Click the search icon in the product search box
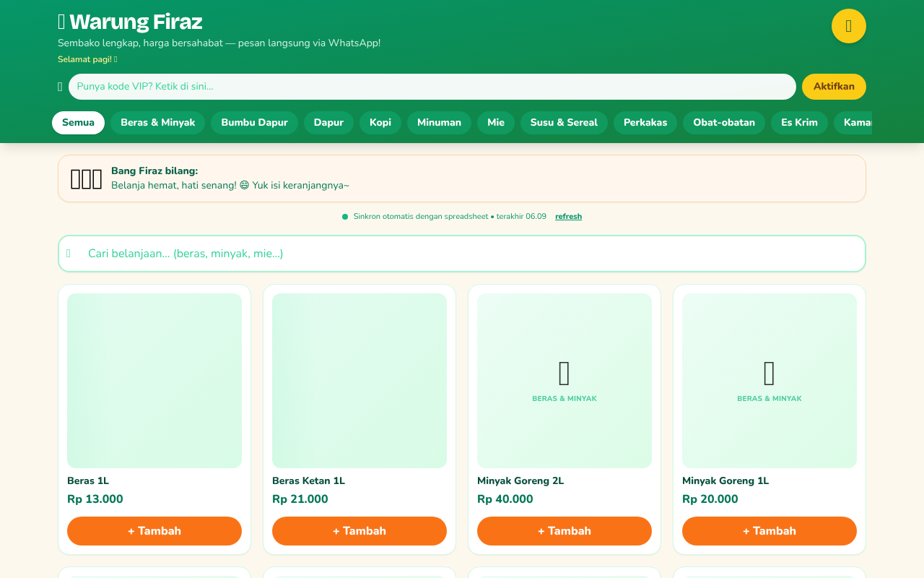Image resolution: width=924 pixels, height=578 pixels. click(x=69, y=254)
